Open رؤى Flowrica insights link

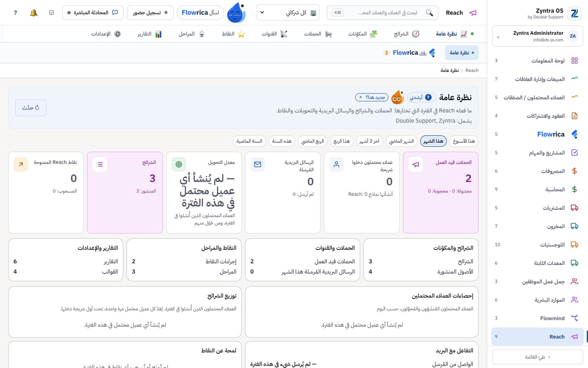click(x=410, y=53)
